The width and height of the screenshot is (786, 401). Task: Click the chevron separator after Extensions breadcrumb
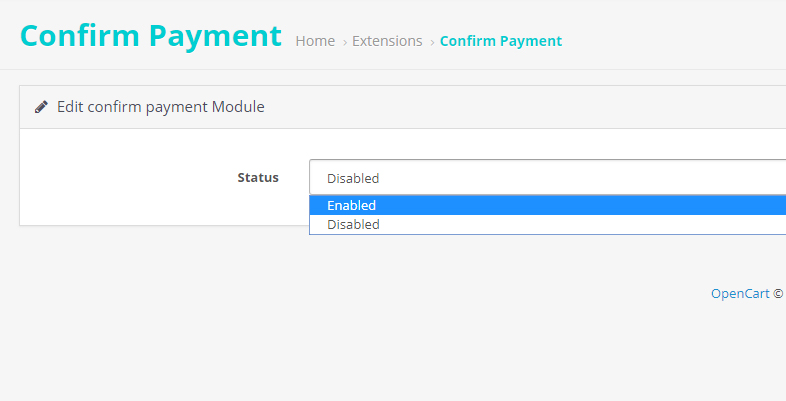432,42
